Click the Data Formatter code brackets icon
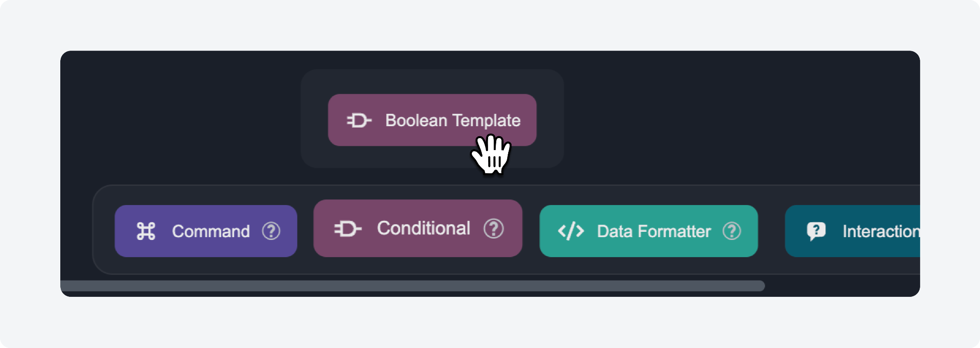Screen dimensions: 980x348 pyautogui.click(x=571, y=231)
